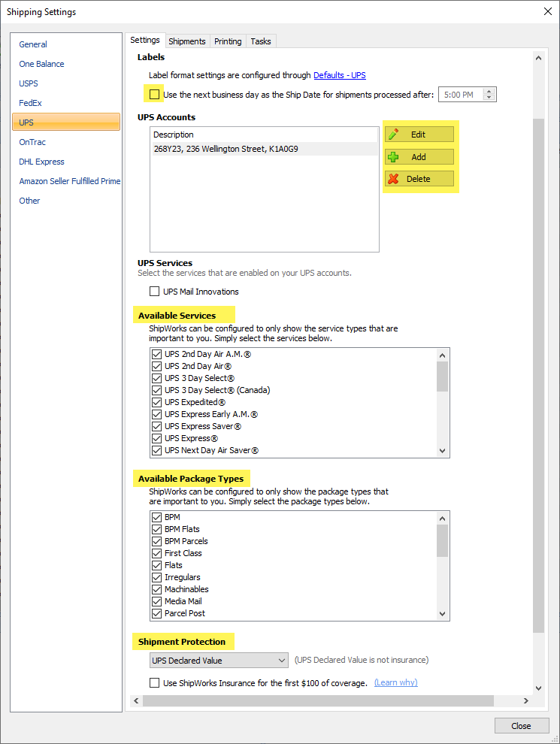
Task: Open the UPS Declared Value dropdown
Action: [x=219, y=660]
